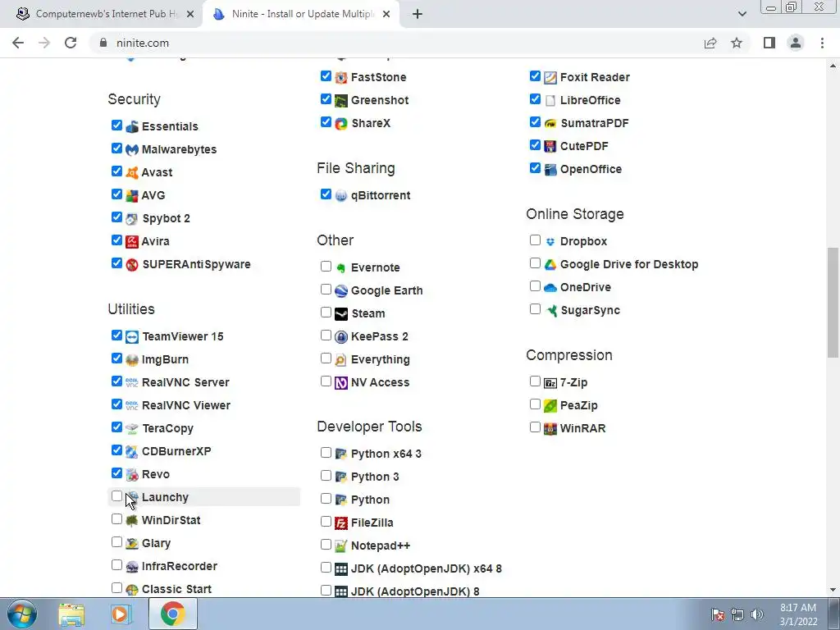Tick the Glary checkbox
The height and width of the screenshot is (630, 840).
[x=116, y=542]
